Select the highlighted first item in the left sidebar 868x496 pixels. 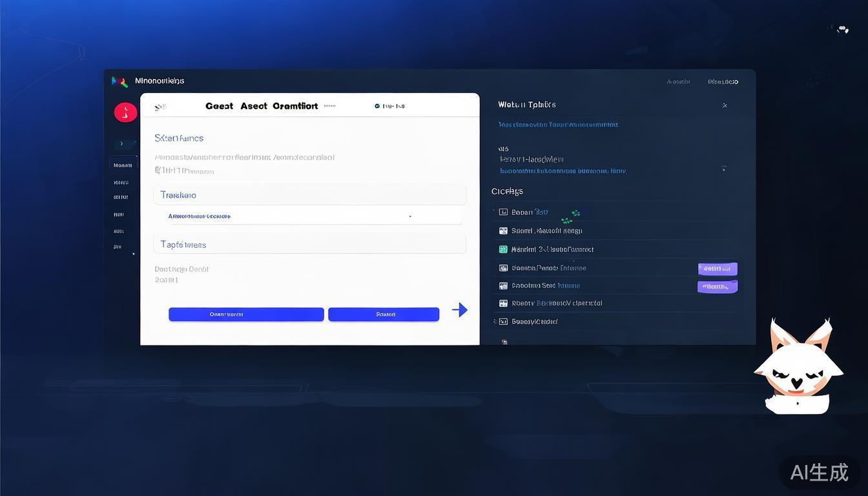123,165
